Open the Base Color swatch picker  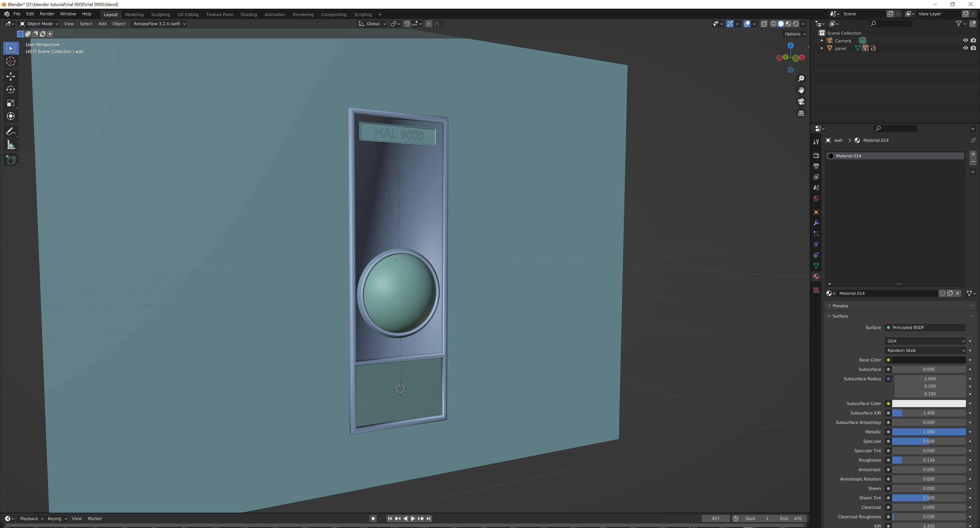click(x=928, y=360)
